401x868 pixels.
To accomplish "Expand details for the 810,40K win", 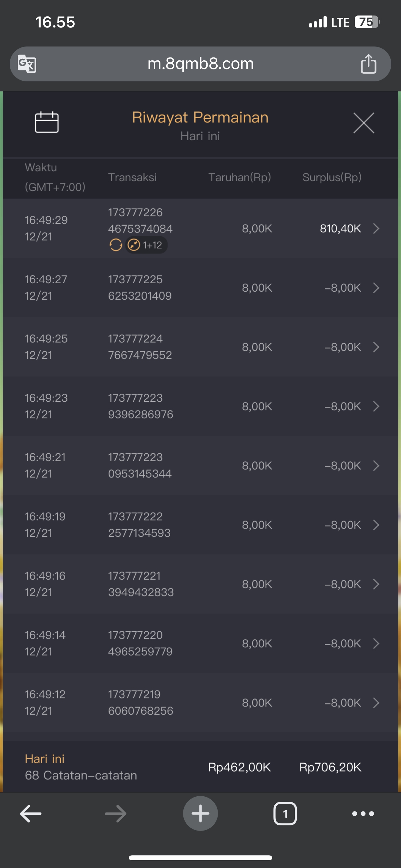I will coord(376,228).
